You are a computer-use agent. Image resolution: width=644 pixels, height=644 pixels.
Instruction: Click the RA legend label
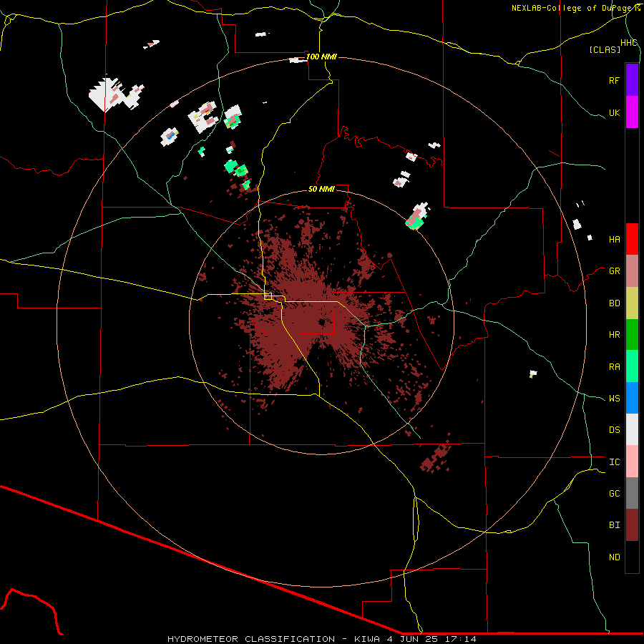pyautogui.click(x=614, y=367)
